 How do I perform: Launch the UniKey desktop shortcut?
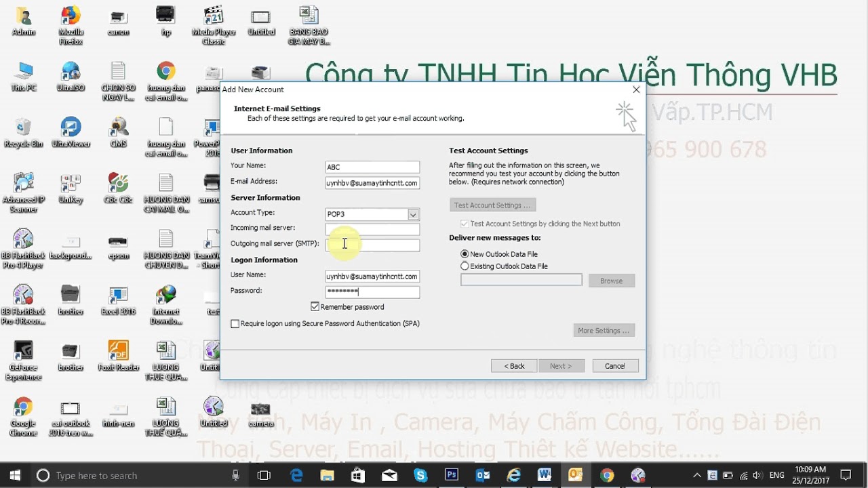pos(71,188)
